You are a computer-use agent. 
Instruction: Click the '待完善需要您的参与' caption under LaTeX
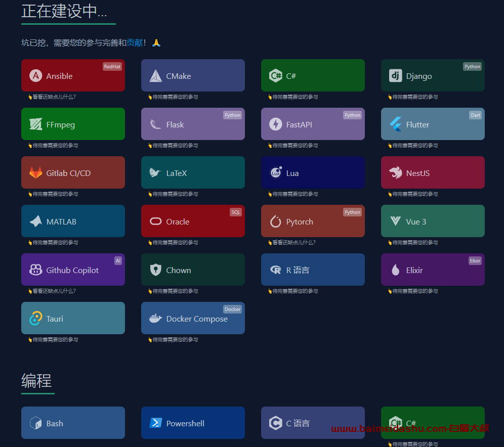(x=173, y=194)
